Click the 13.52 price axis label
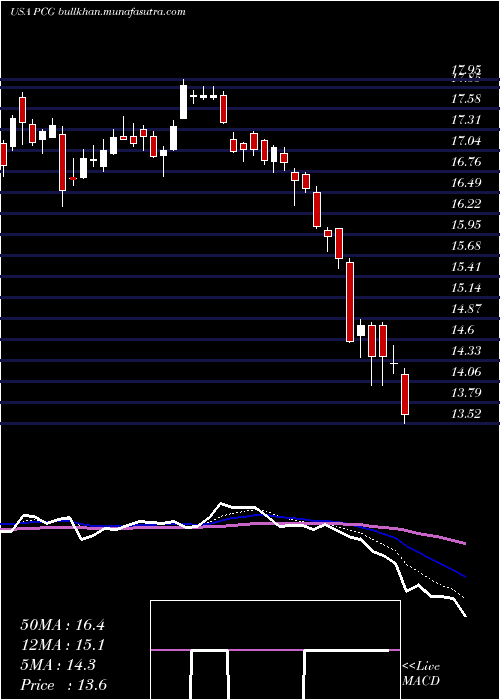Image resolution: width=500 pixels, height=700 pixels. (466, 413)
